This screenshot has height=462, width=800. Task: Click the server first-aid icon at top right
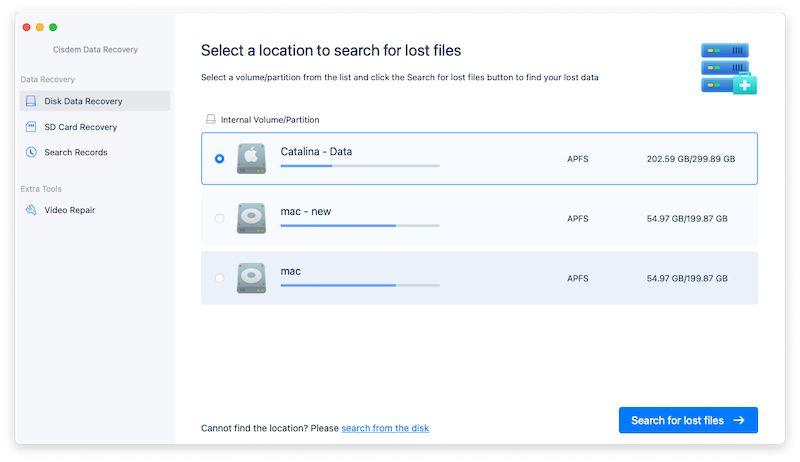tap(729, 68)
